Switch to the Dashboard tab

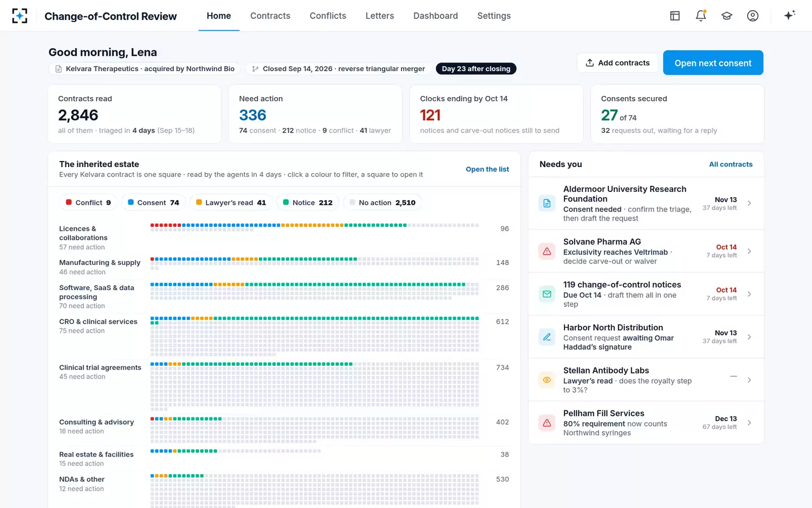click(435, 16)
